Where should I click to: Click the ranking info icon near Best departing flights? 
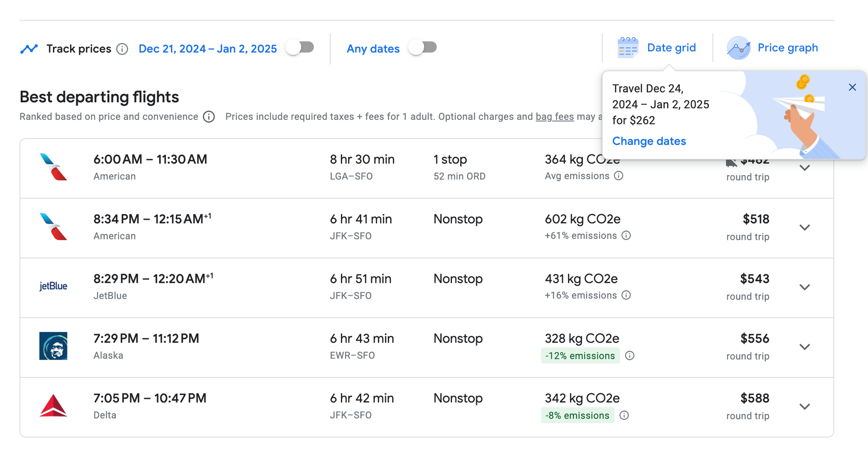point(208,117)
